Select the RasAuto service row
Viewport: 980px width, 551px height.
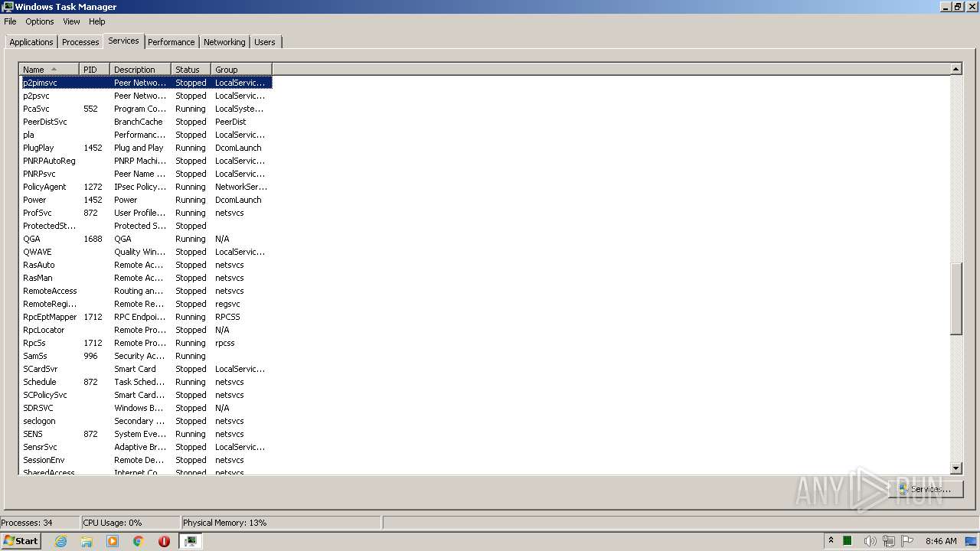pyautogui.click(x=145, y=265)
